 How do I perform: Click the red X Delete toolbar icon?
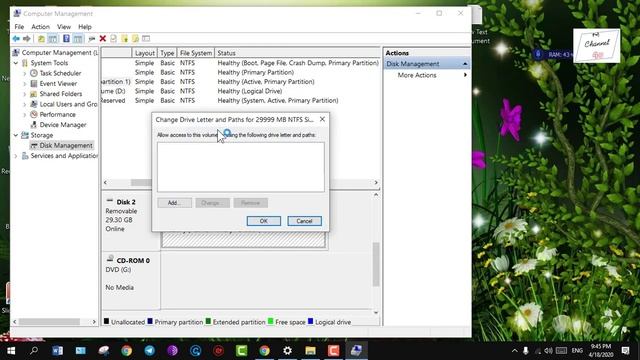103,39
